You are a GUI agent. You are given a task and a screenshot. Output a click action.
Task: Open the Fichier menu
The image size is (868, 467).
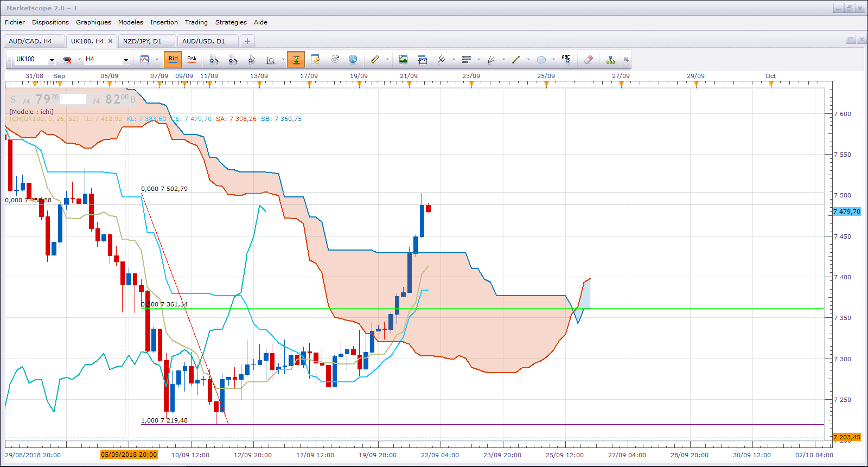15,22
